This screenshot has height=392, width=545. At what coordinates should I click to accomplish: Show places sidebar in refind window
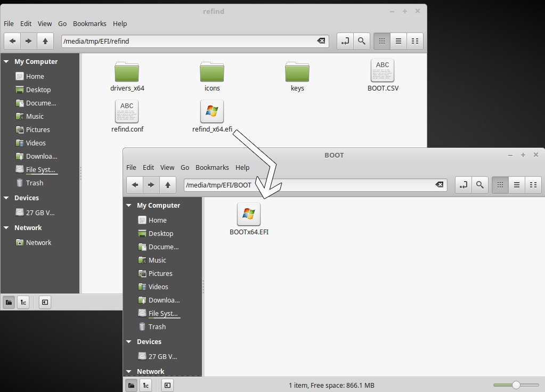pos(9,303)
